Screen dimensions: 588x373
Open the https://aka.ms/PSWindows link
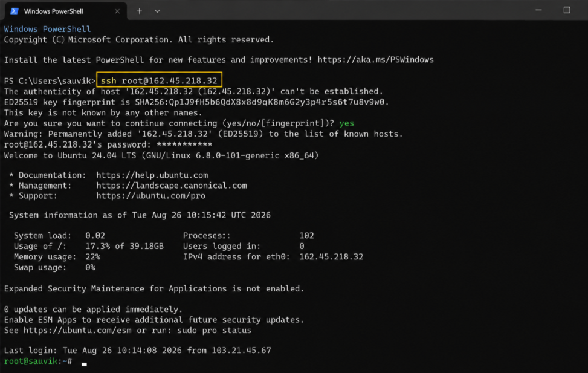pos(375,60)
